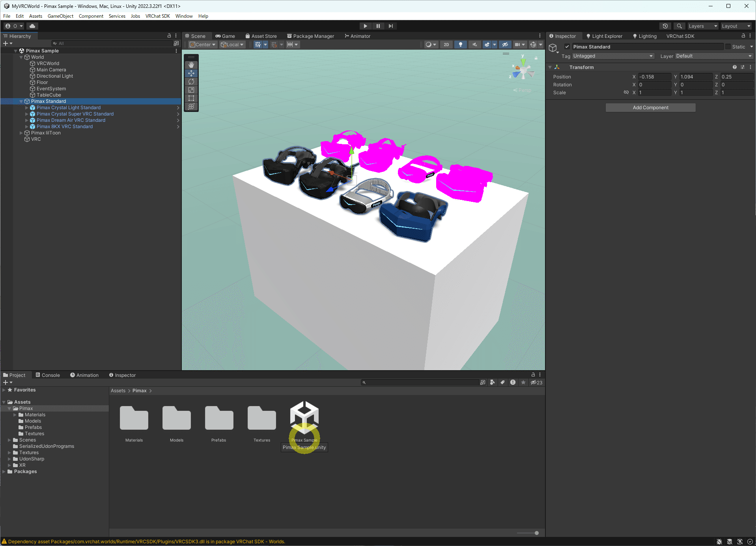Open the GameObject menu
Viewport: 756px width, 546px height.
[60, 16]
